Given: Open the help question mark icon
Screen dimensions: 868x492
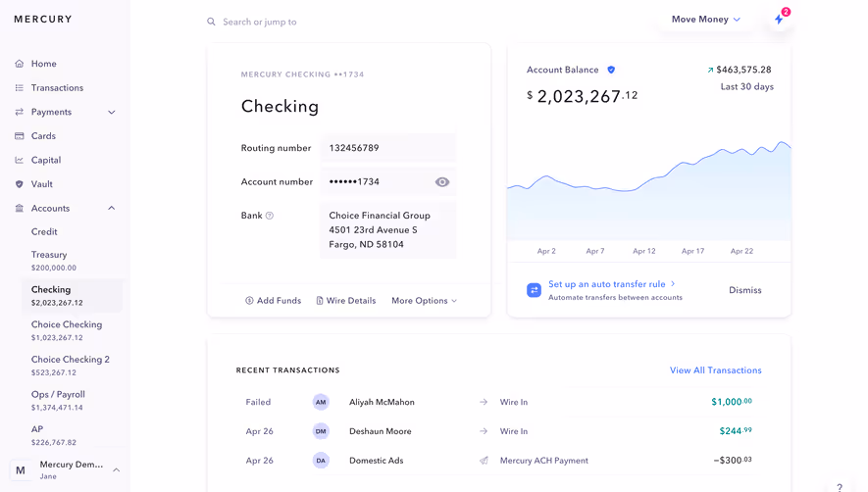Looking at the screenshot, I should coord(840,487).
